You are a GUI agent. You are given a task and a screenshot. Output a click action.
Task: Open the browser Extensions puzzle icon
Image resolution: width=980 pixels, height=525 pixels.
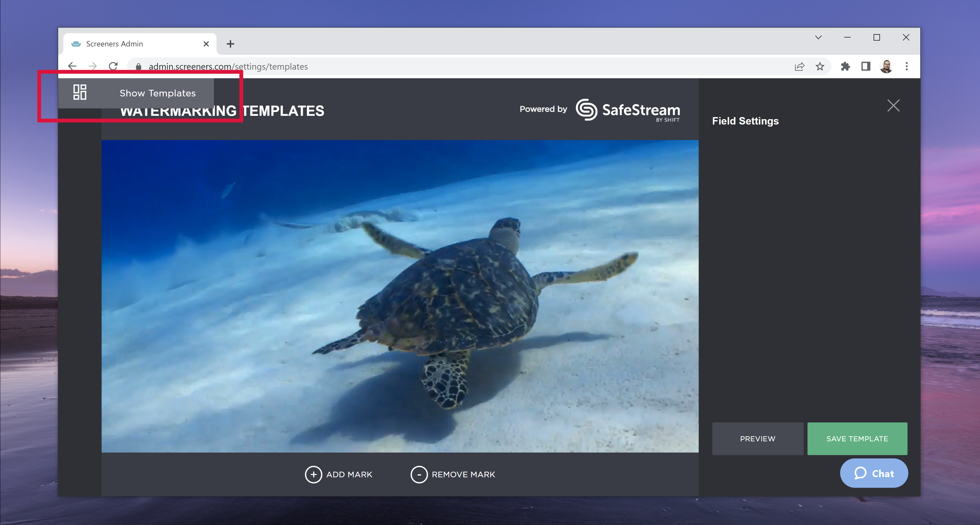click(x=845, y=67)
